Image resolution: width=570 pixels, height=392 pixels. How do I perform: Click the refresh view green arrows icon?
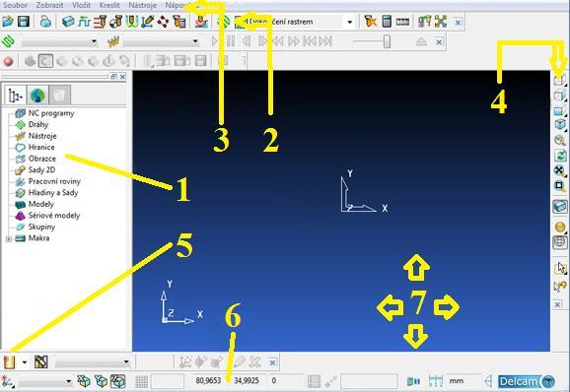[560, 156]
